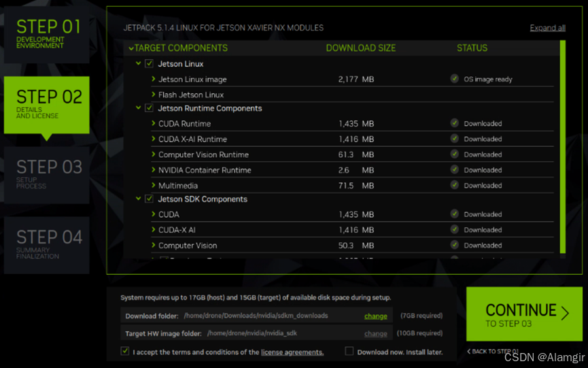The image size is (588, 368).
Task: Click the CUDA Runtime Downloaded checkmark icon
Action: coord(454,123)
